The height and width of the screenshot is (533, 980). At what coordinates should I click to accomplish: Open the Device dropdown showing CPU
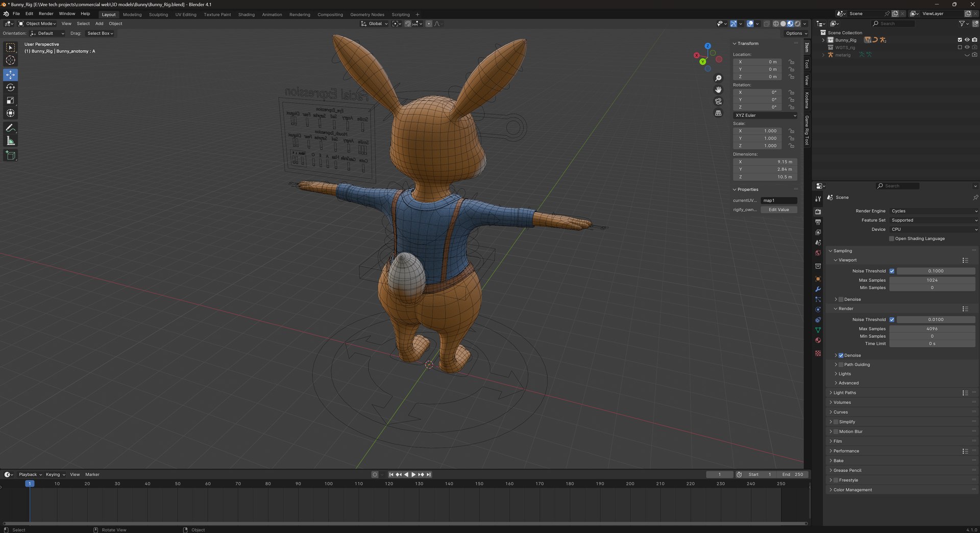(934, 230)
